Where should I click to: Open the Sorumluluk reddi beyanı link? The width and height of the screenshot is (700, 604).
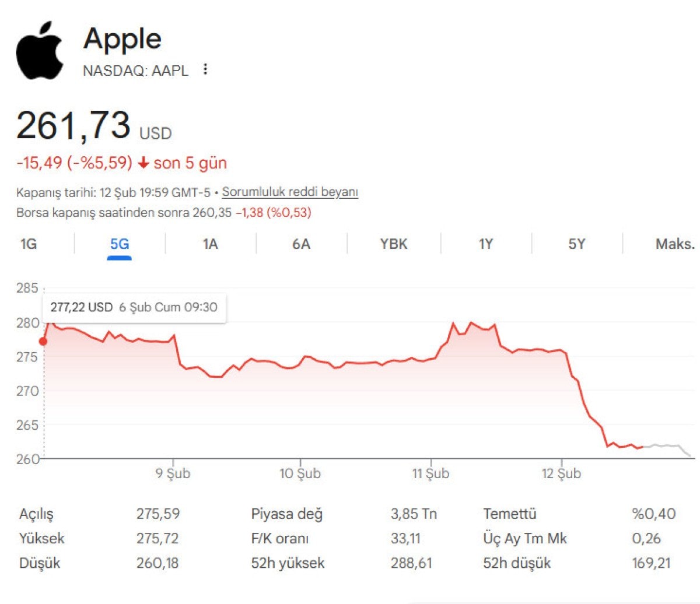[x=290, y=191]
